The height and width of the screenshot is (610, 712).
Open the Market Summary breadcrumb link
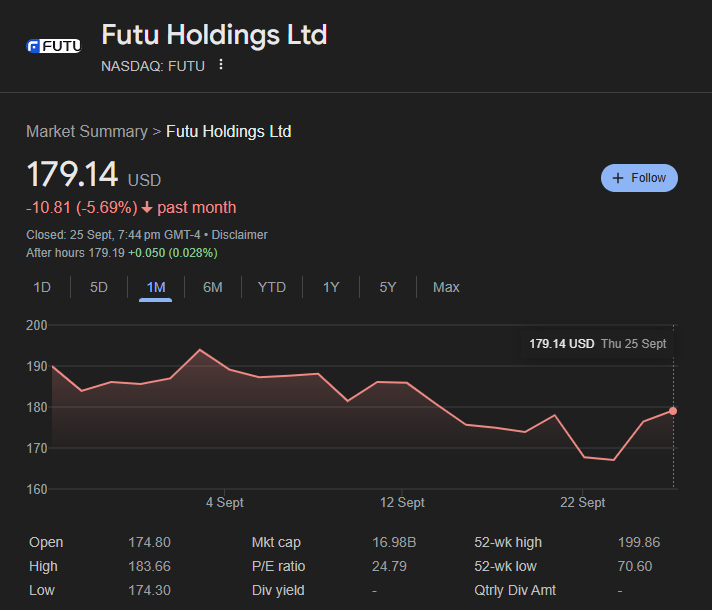click(87, 132)
